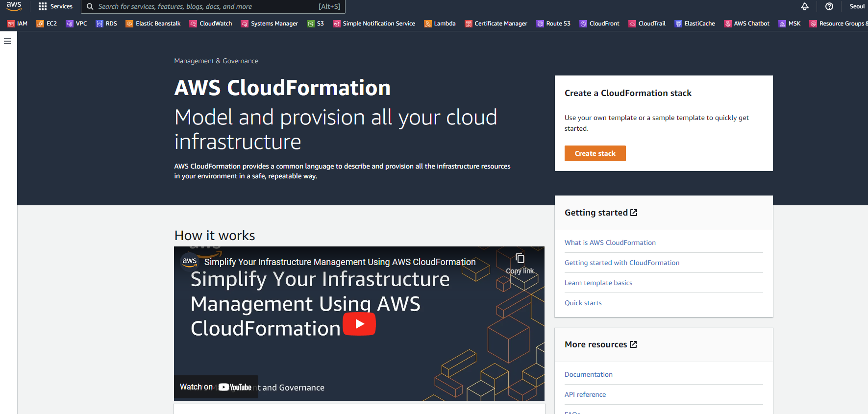
Task: Open the Lambda favorite shortcut
Action: click(440, 24)
